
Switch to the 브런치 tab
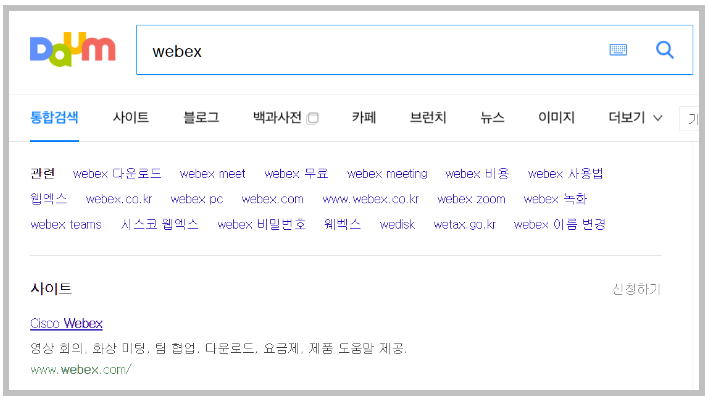tap(428, 118)
